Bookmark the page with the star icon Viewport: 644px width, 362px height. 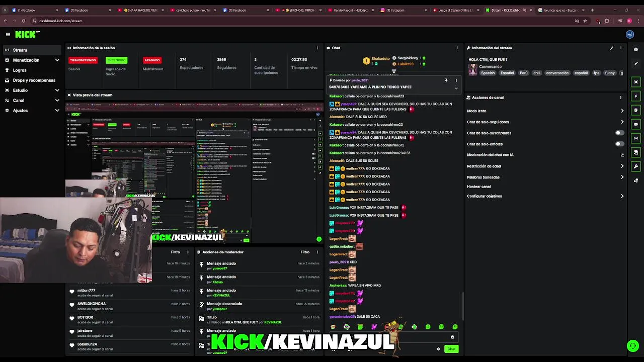585,21
